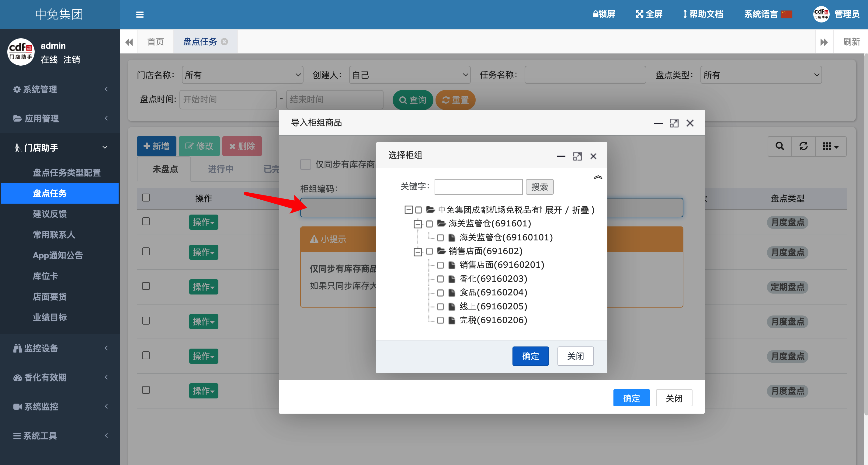Collapse the 销售店面(691602) tree node
Screen dimensions: 868x465
click(x=418, y=252)
